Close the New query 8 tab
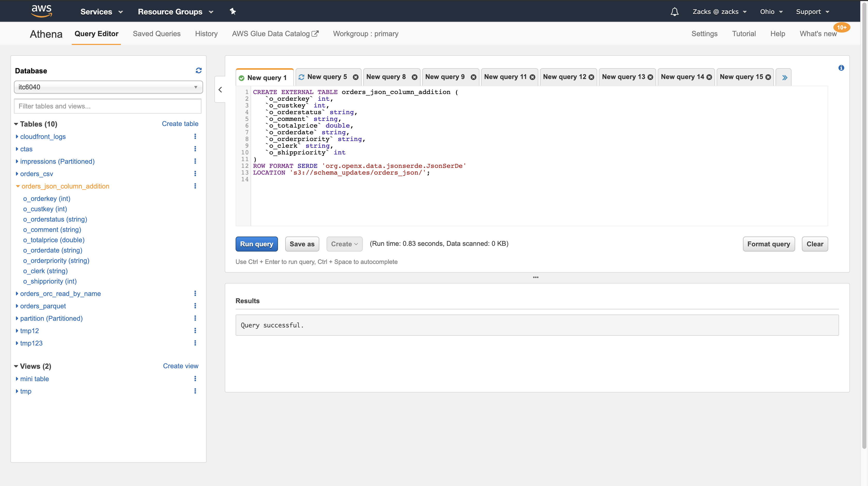The width and height of the screenshot is (868, 486). 414,77
